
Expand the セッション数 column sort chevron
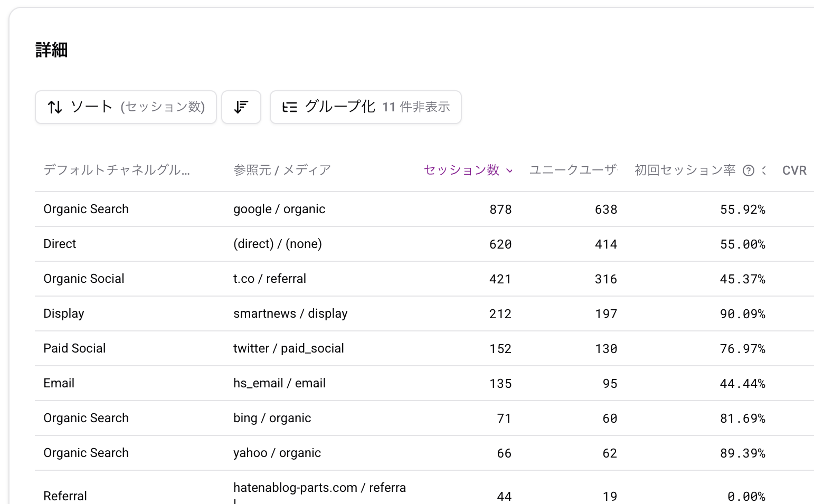point(509,170)
